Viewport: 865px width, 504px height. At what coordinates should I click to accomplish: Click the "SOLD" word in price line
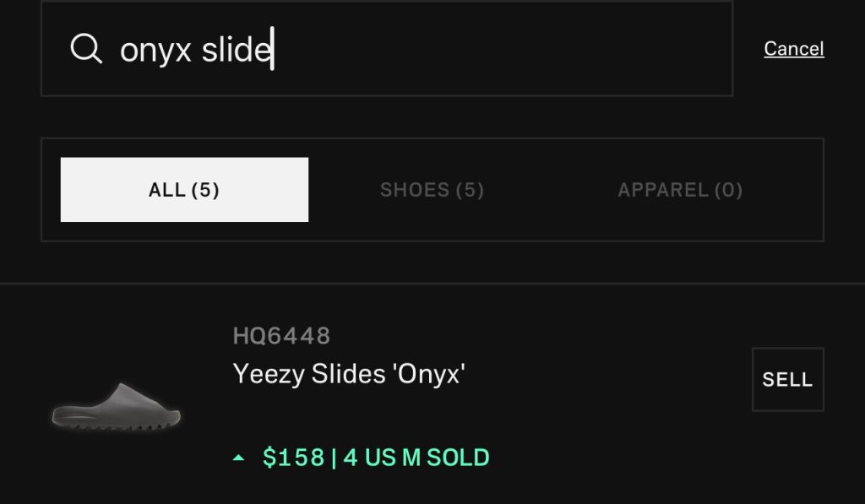point(458,458)
